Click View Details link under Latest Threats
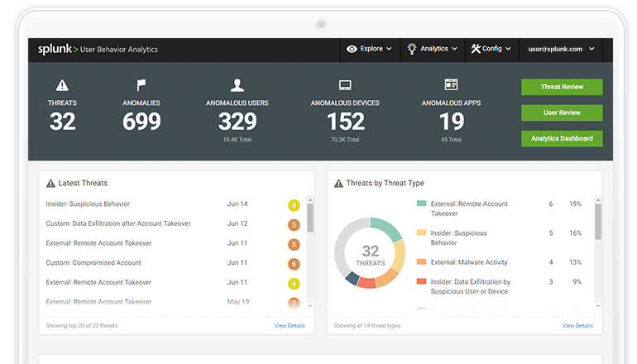The height and width of the screenshot is (364, 637). point(290,326)
